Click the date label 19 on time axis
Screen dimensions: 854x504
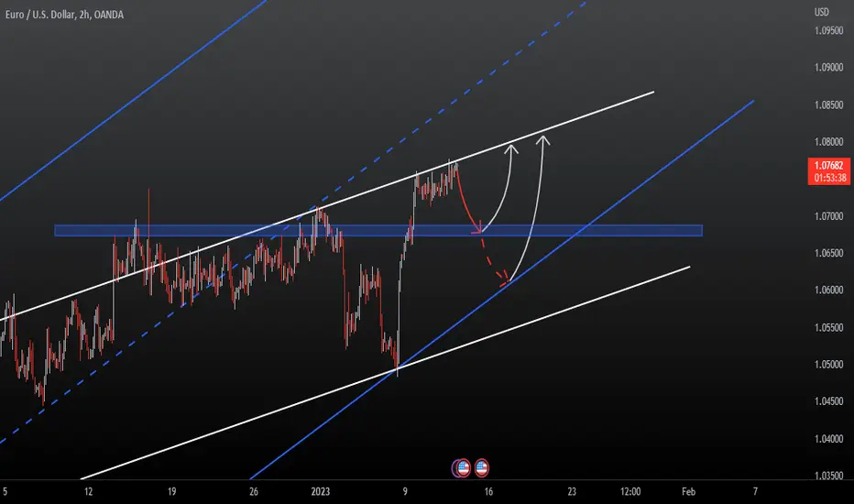click(x=171, y=491)
